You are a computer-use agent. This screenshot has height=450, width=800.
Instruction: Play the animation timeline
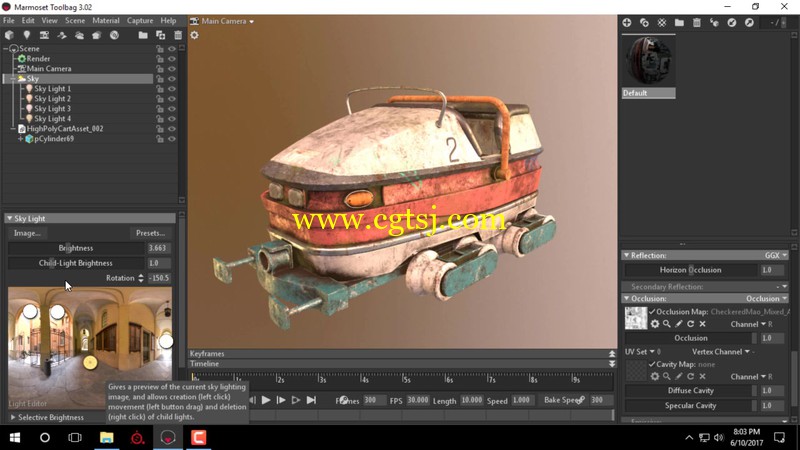(266, 401)
